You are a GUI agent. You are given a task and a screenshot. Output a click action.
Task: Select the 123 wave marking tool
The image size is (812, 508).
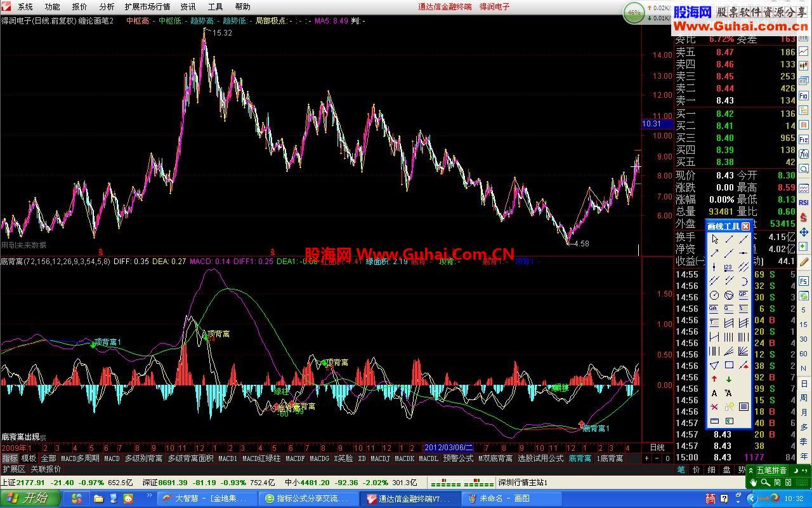click(729, 267)
